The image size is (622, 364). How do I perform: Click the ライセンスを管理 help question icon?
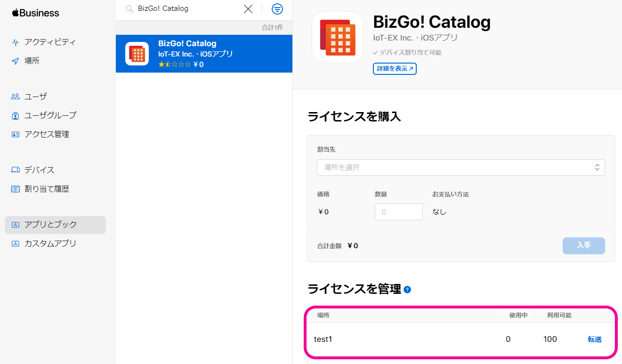click(x=407, y=290)
